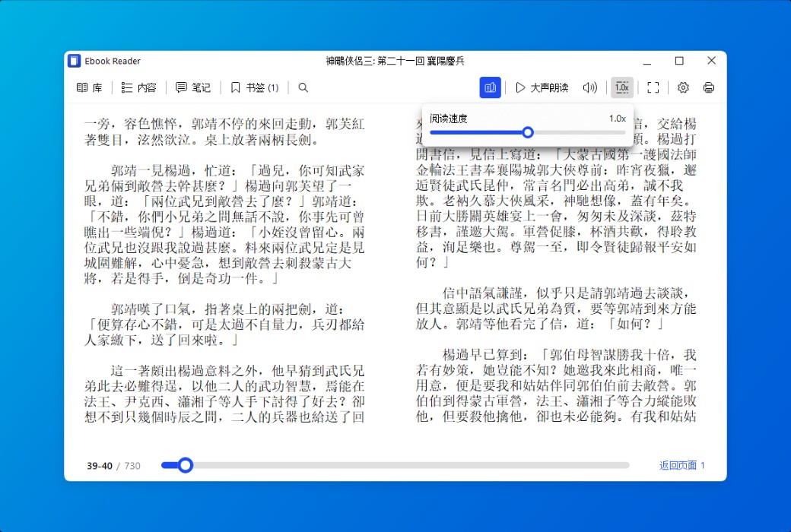Image resolution: width=791 pixels, height=532 pixels.
Task: Click the highlighted blue reading-aloud book icon
Action: coord(490,87)
